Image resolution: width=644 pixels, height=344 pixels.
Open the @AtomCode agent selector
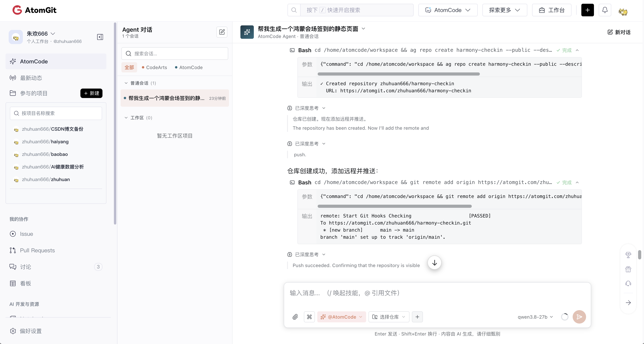pyautogui.click(x=342, y=317)
